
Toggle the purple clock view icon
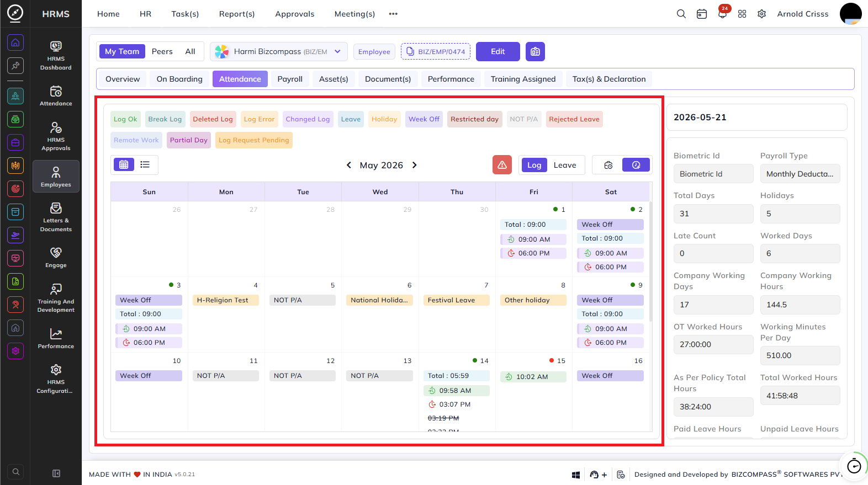(x=636, y=165)
